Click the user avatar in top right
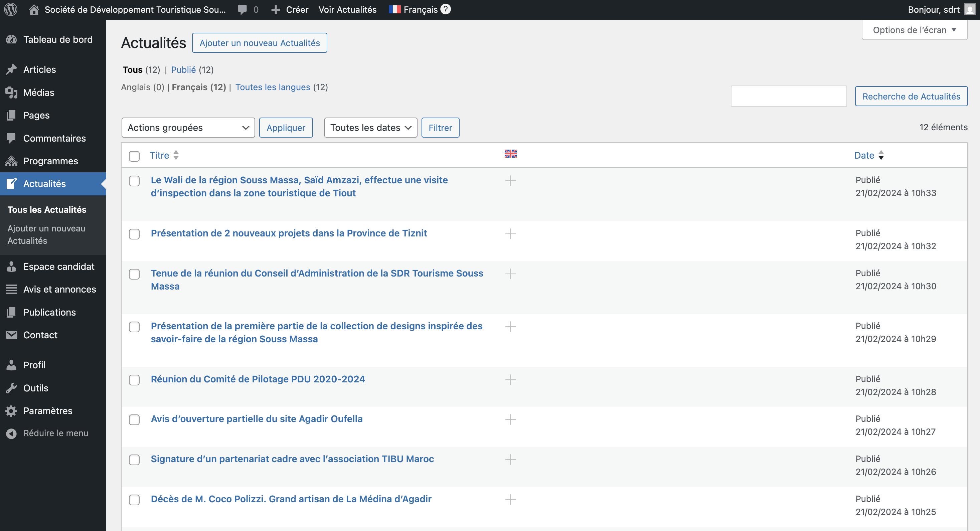980x531 pixels. click(x=969, y=9)
